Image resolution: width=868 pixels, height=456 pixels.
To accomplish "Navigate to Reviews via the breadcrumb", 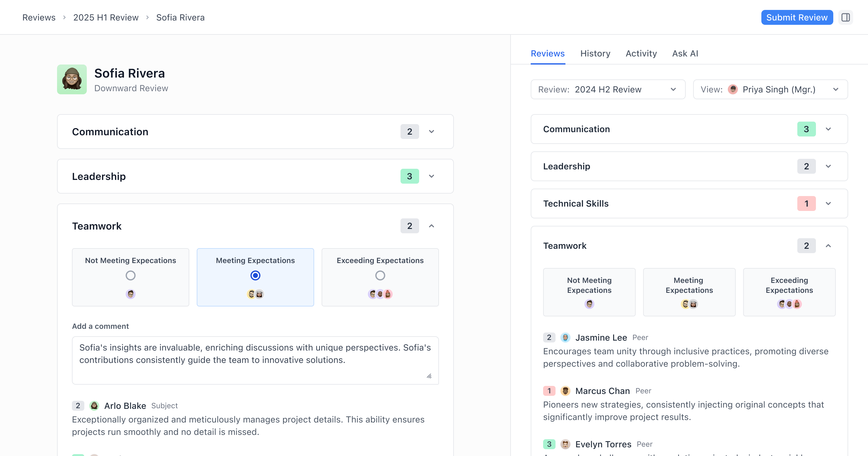I will [x=38, y=17].
